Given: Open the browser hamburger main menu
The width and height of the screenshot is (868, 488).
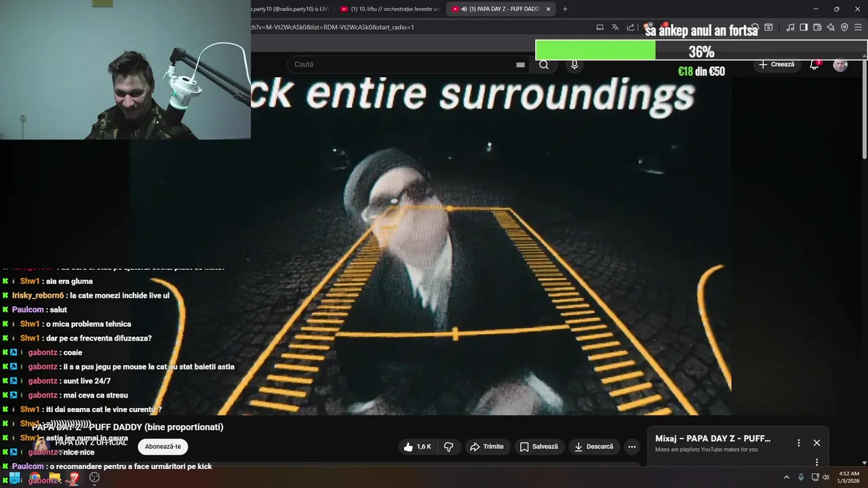Looking at the screenshot, I should [x=859, y=27].
